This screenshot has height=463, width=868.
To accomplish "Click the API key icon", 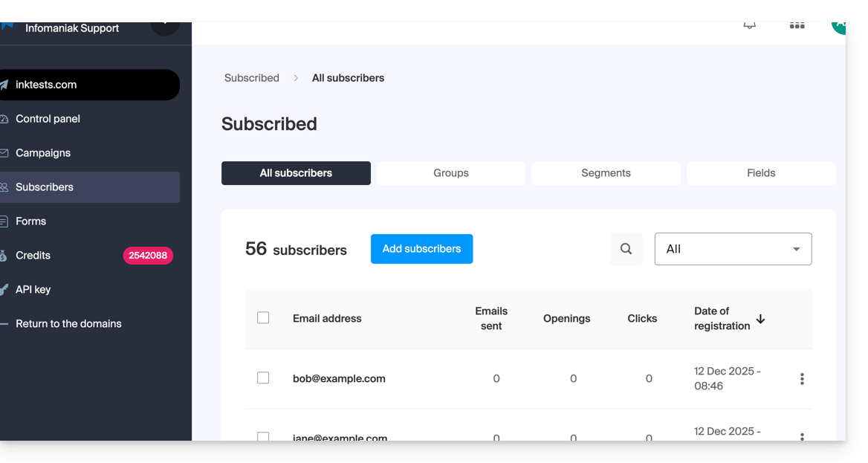I will [x=4, y=290].
